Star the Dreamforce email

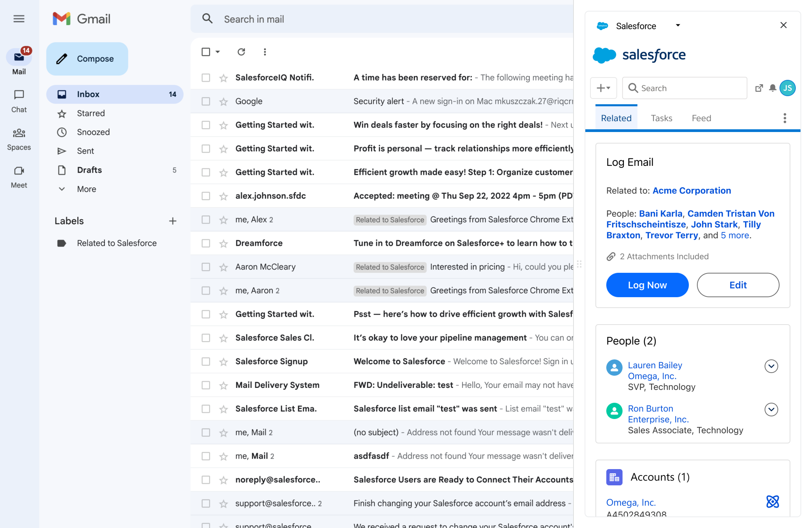click(x=224, y=243)
